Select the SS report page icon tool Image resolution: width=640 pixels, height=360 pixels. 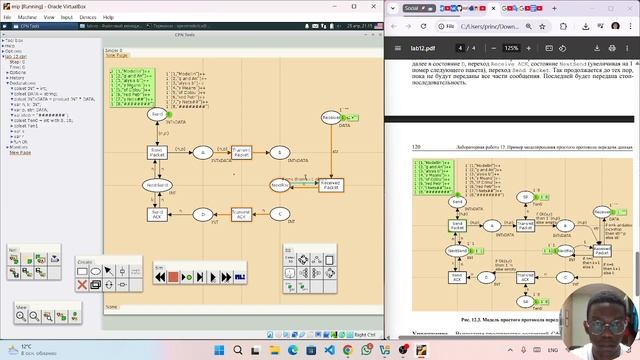tap(330, 260)
